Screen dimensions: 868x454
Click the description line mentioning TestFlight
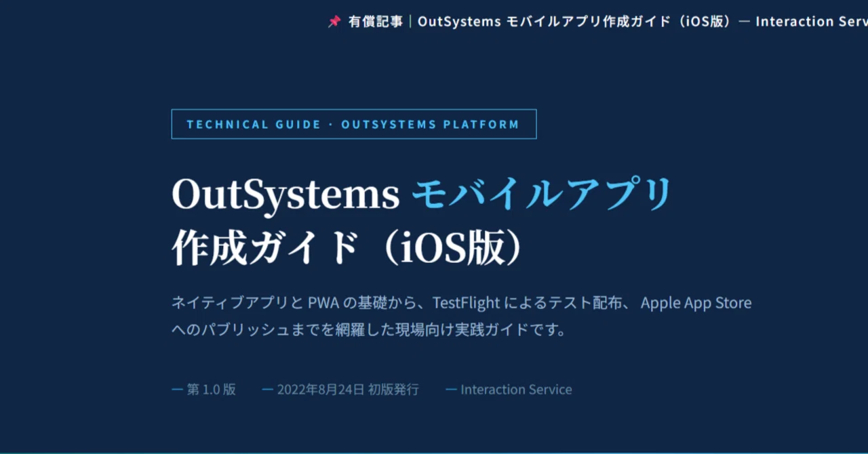pyautogui.click(x=462, y=302)
